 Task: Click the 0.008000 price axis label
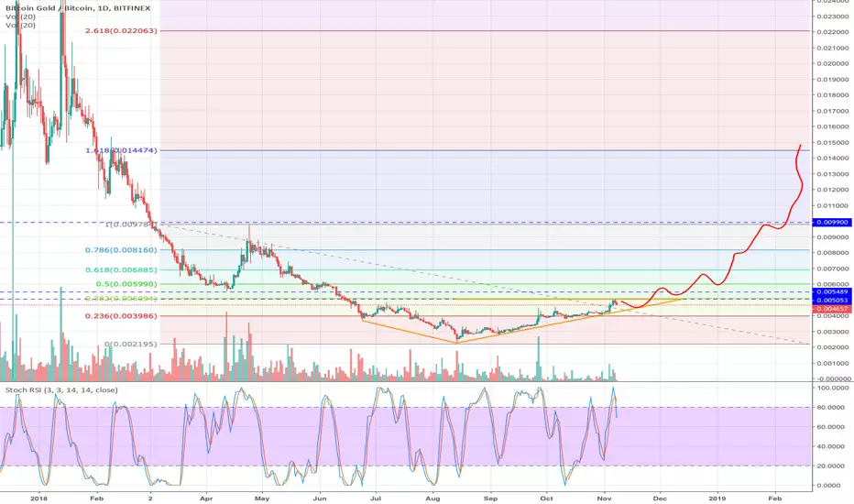832,253
